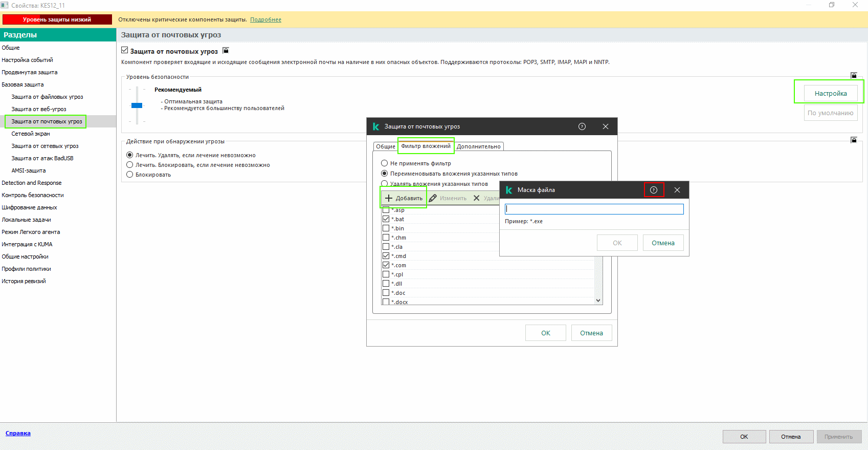Click help icon in Защита от почтовых угроз dialog

pyautogui.click(x=582, y=126)
